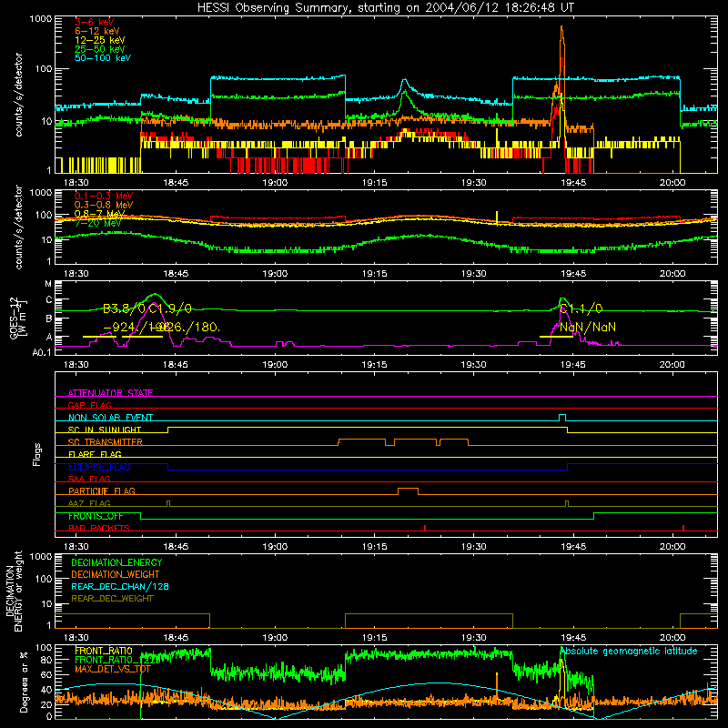Click the DECIMATION_ENERGY legend label

tap(116, 562)
